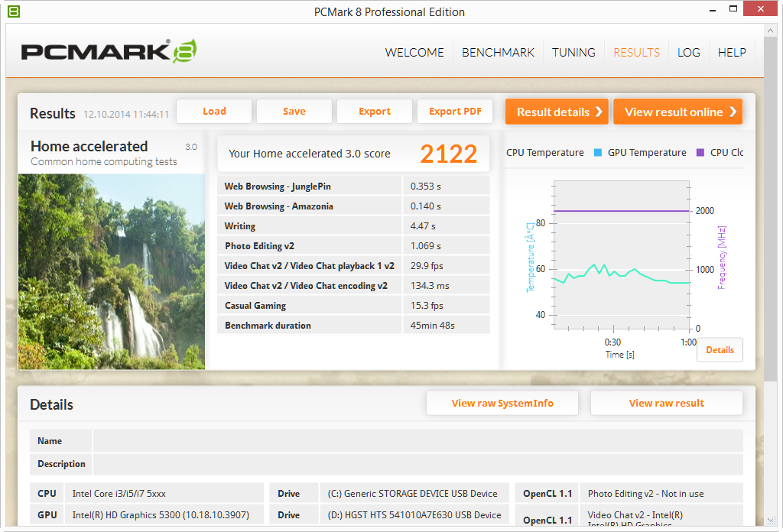Open the WELCOME tab

click(x=414, y=53)
